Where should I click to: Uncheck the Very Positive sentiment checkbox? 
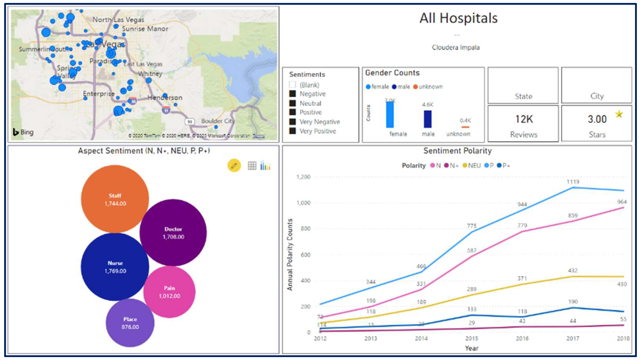(x=292, y=131)
